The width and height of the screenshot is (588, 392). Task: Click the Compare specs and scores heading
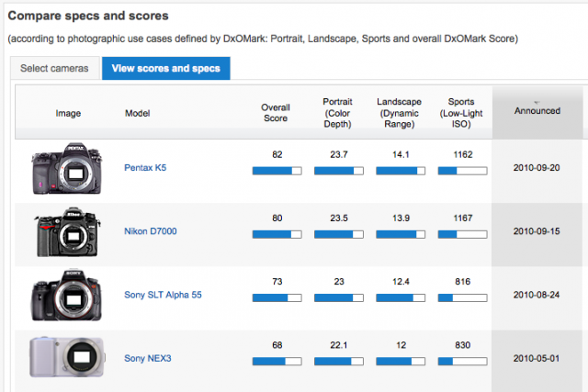pyautogui.click(x=88, y=16)
